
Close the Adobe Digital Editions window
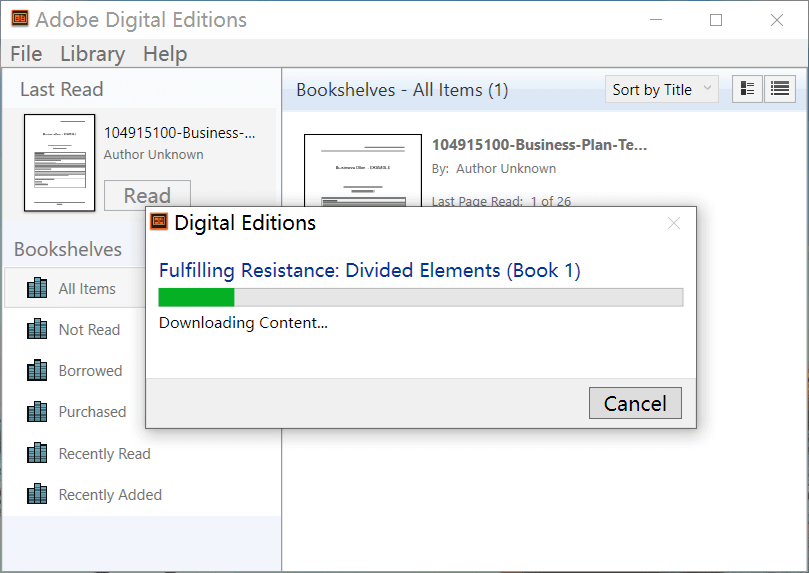(776, 20)
